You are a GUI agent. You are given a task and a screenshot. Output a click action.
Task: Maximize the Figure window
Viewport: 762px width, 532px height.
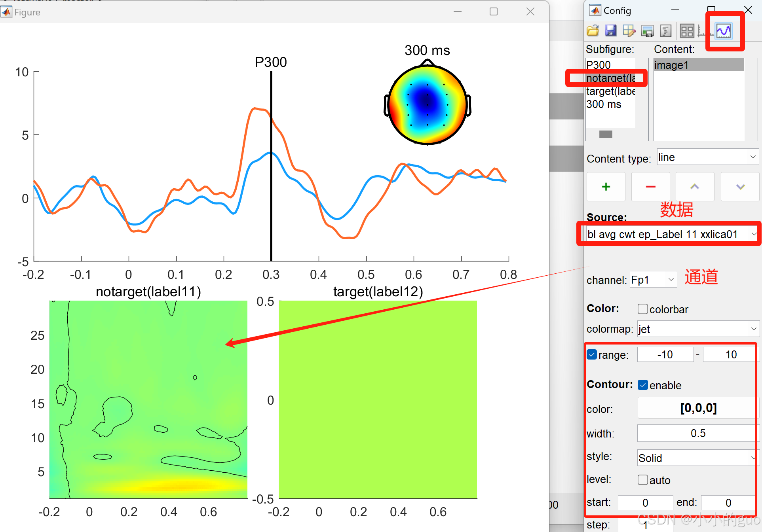coord(494,12)
